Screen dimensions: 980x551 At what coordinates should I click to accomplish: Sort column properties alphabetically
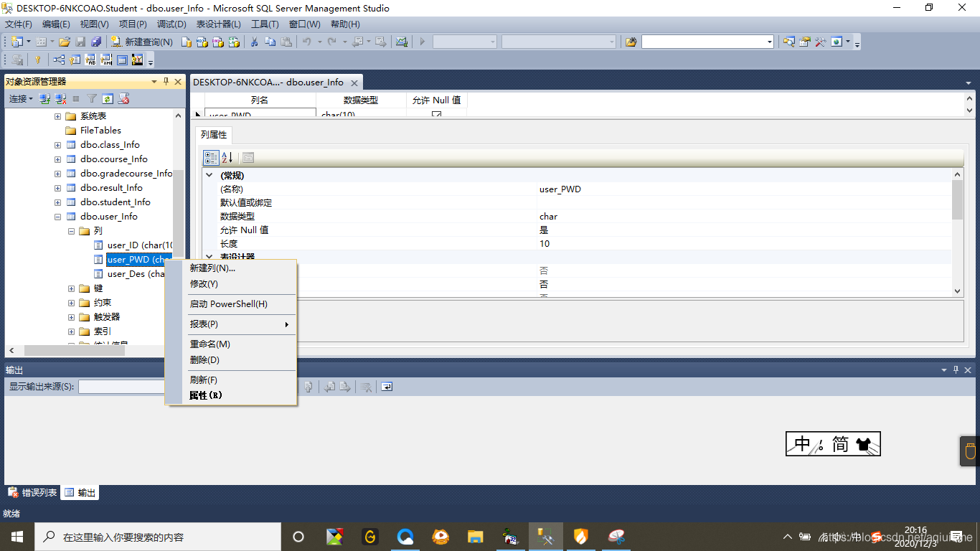[227, 158]
